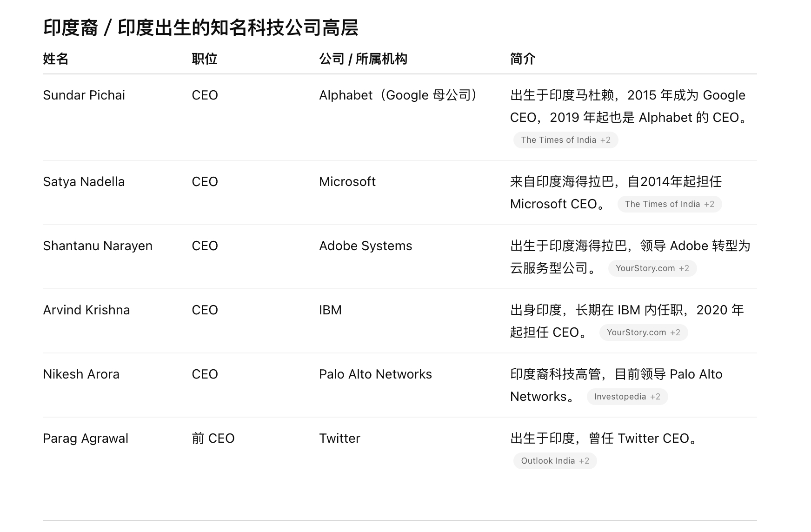Select the name Satya Nadella

[x=84, y=182]
